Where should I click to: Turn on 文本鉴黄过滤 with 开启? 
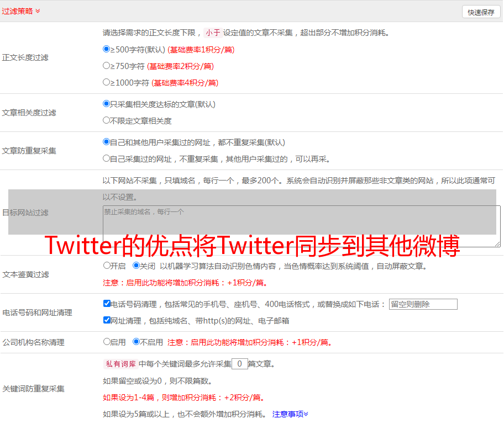click(107, 266)
